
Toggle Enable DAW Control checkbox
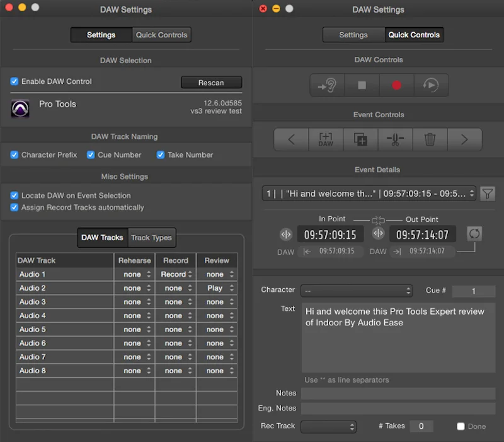[14, 81]
